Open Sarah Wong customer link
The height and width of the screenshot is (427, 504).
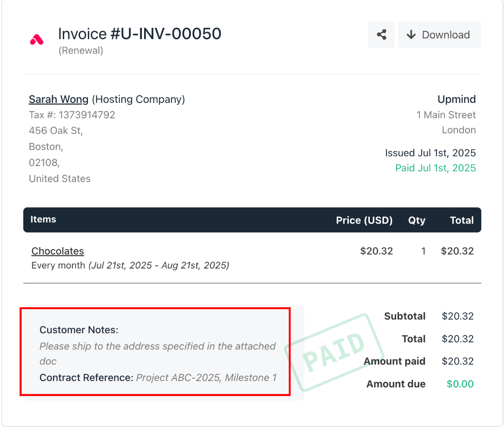point(59,99)
